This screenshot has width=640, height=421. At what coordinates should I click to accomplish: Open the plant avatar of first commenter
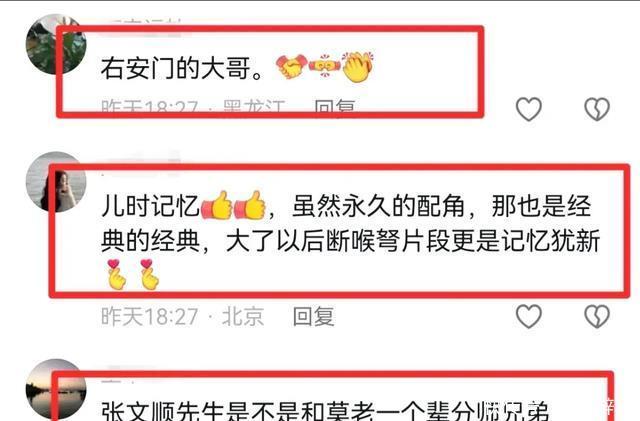click(x=56, y=44)
